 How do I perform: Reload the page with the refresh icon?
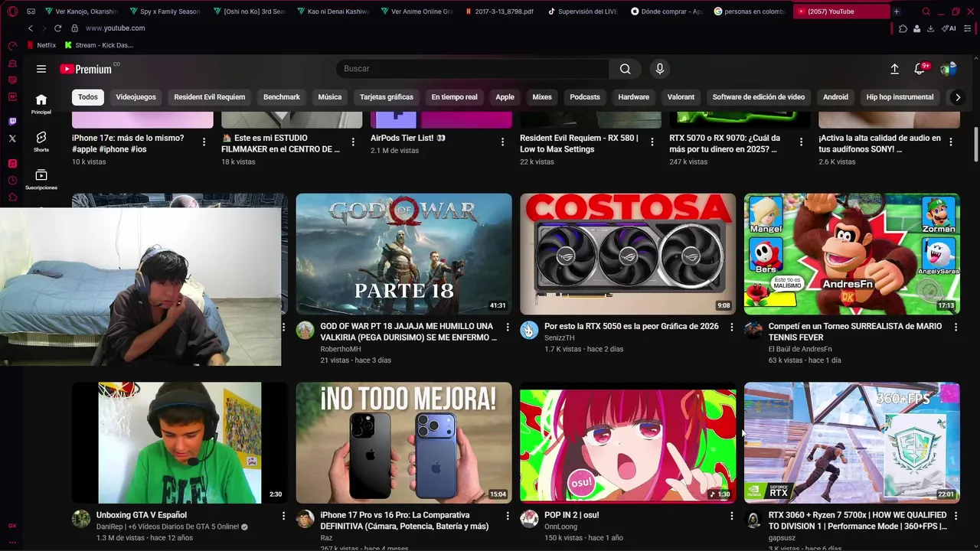[57, 28]
